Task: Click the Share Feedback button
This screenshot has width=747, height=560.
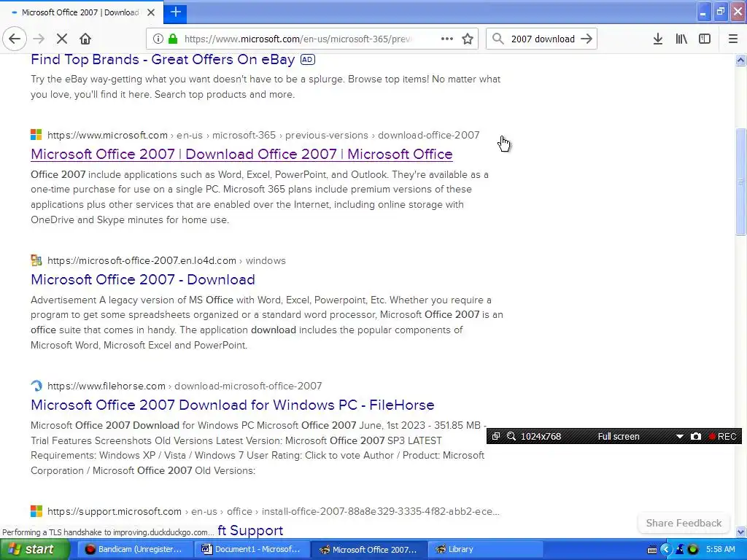Action: (684, 523)
